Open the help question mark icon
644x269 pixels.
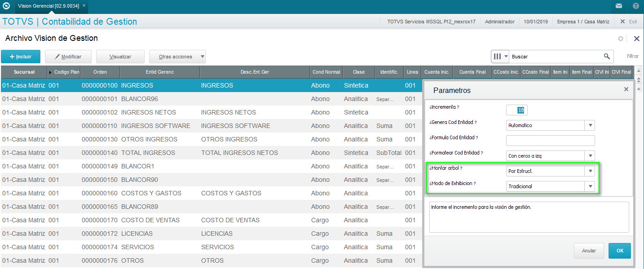click(635, 6)
